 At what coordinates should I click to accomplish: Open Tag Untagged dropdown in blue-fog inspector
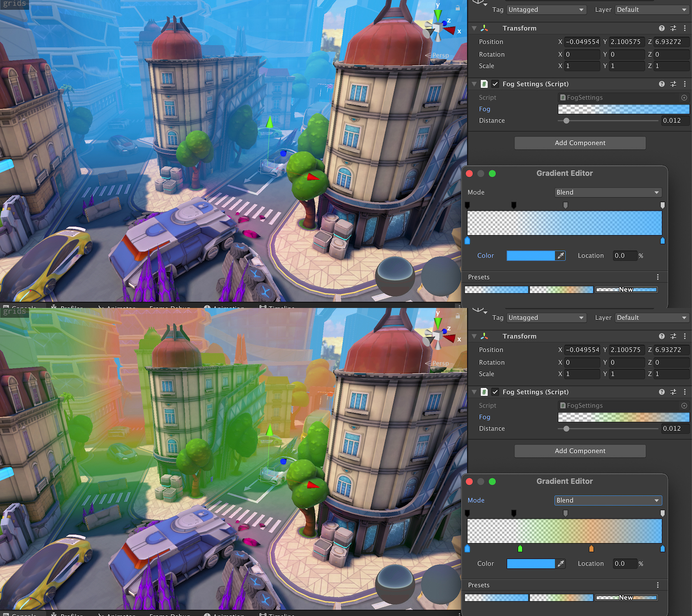pos(546,10)
